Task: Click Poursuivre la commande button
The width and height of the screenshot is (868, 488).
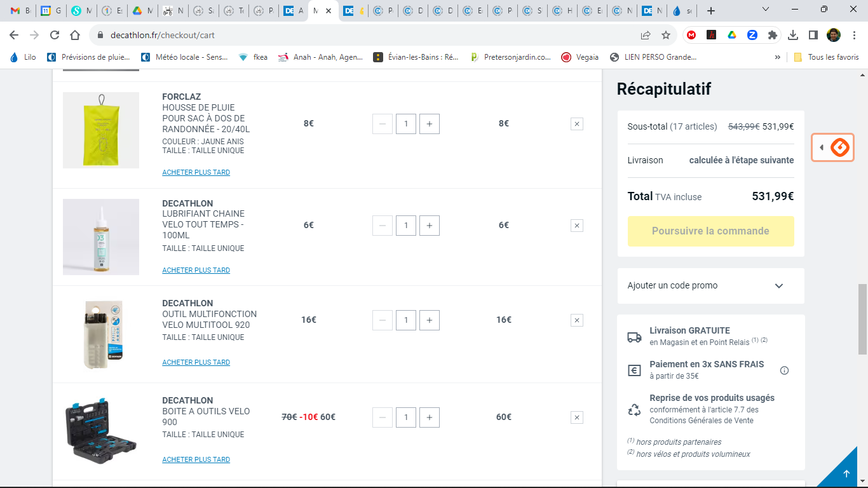Action: [710, 231]
